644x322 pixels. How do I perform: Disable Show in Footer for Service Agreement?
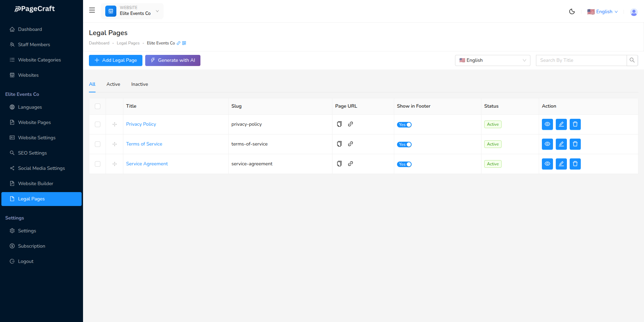[x=404, y=164]
